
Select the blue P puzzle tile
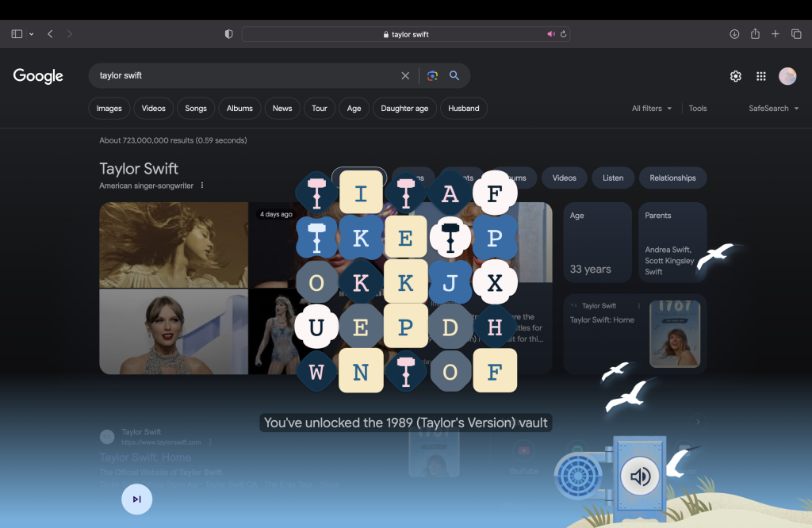pyautogui.click(x=495, y=238)
